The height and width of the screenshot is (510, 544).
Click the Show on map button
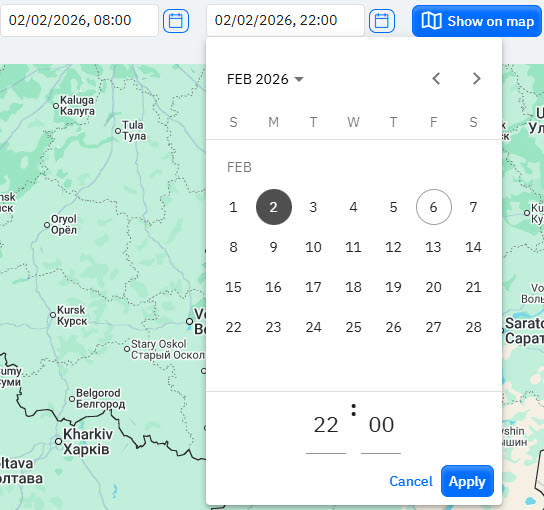pyautogui.click(x=477, y=21)
